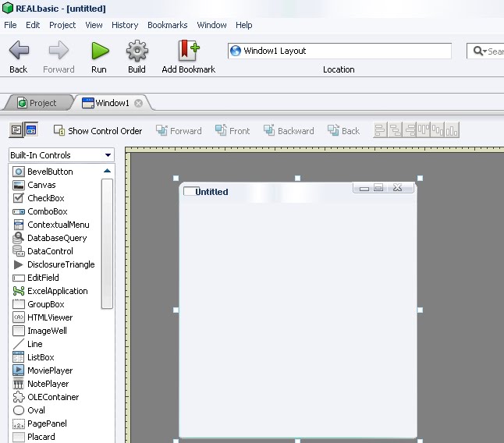Screen dimensions: 504x443
Task: Click the align top edges icon
Action: pyautogui.click(x=424, y=130)
